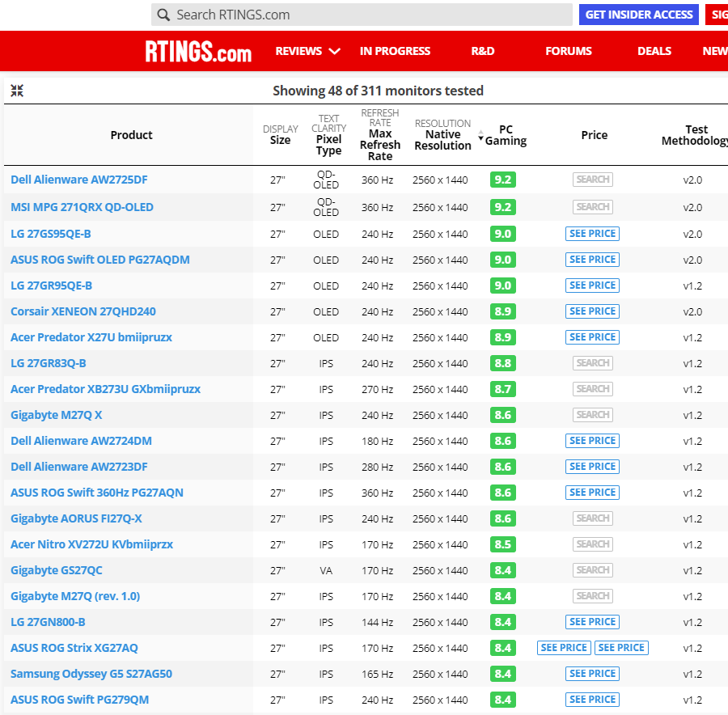Viewport: 728px width, 715px height.
Task: Click SEARCH price for Gigabyte GS27QC
Action: pos(592,570)
